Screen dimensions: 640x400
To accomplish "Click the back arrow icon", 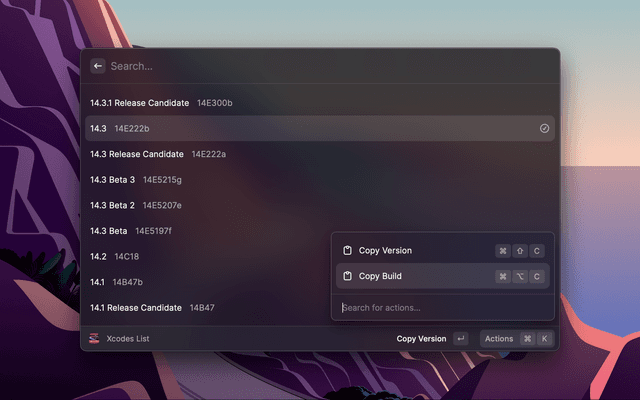I will click(98, 66).
